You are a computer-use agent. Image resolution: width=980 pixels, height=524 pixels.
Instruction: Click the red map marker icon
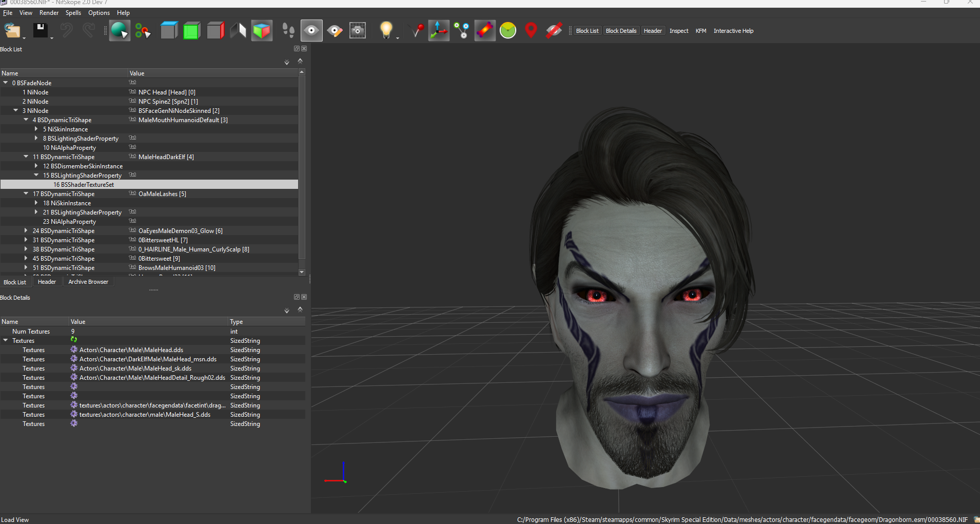pyautogui.click(x=531, y=31)
